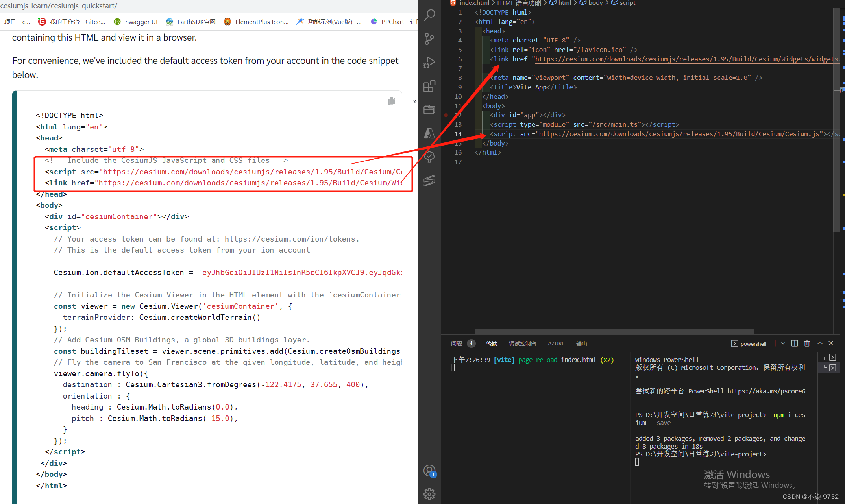Open Run and Debug view
Screen dimensions: 845x504
pyautogui.click(x=429, y=62)
